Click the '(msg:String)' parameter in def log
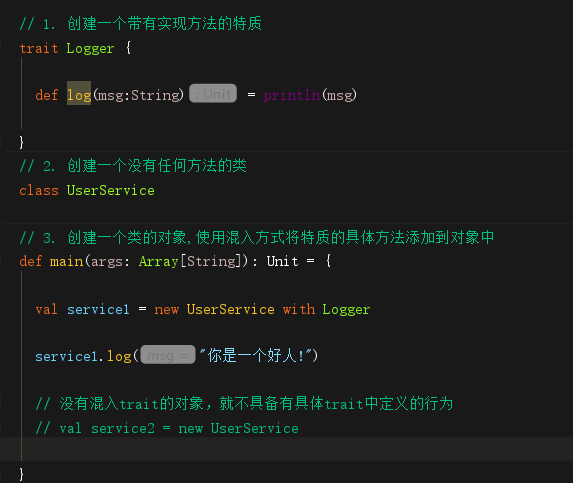Viewport: 573px width, 483px height. tap(138, 95)
